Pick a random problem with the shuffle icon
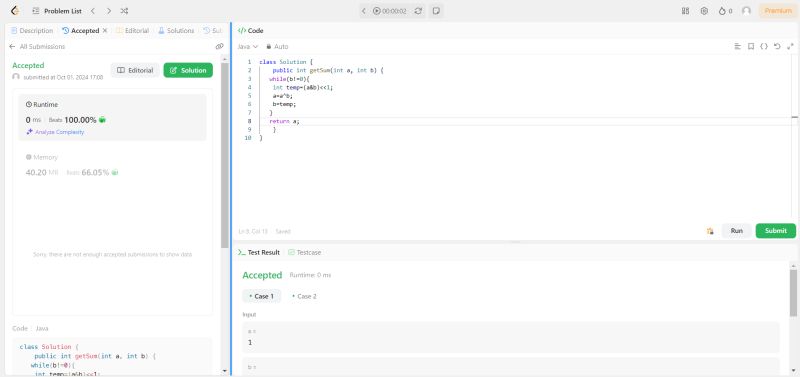 pos(124,11)
